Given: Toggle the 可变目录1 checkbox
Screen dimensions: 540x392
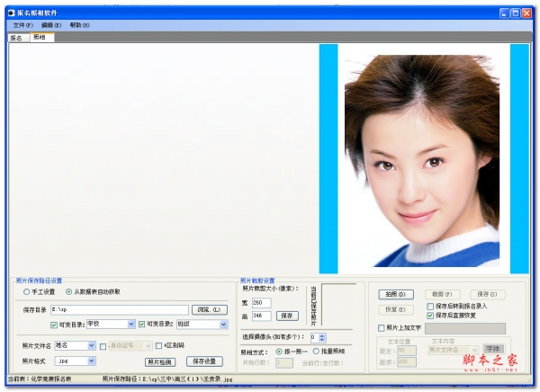Looking at the screenshot, I should coord(54,325).
